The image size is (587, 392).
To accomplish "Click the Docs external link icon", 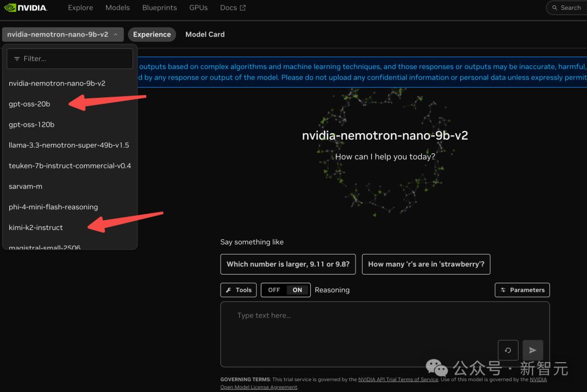I will (242, 8).
